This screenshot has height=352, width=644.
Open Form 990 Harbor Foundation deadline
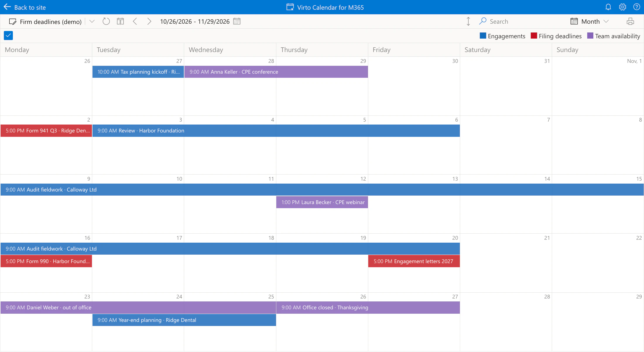coord(46,261)
